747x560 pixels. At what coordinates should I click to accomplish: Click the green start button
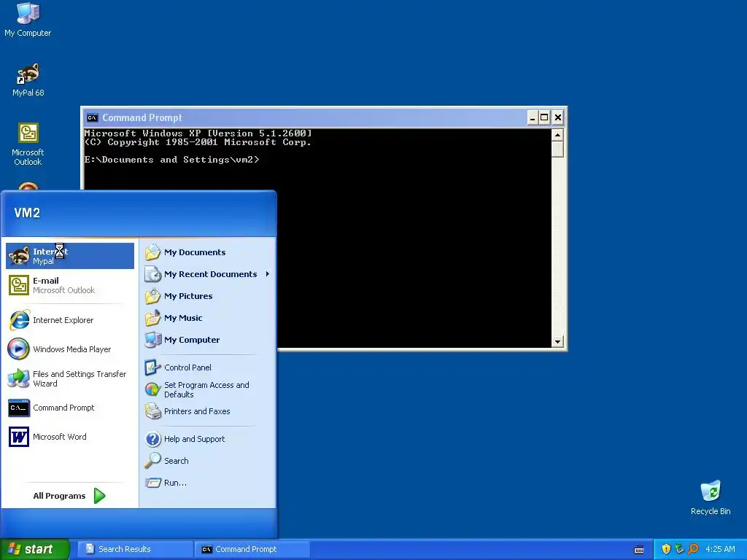pyautogui.click(x=35, y=549)
